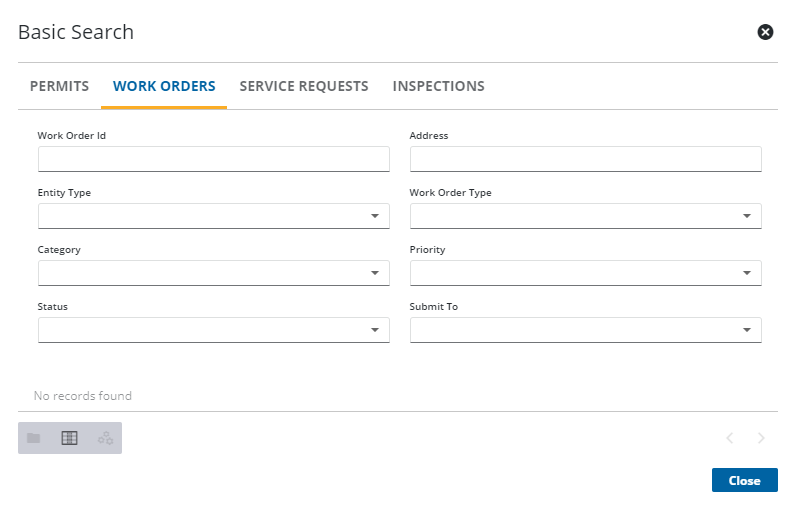This screenshot has width=796, height=516.
Task: Click into the Work Order Id field
Action: pyautogui.click(x=213, y=159)
